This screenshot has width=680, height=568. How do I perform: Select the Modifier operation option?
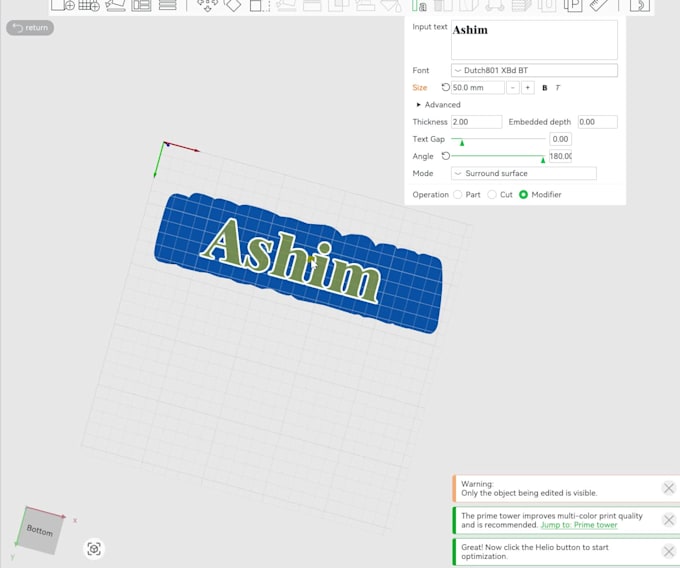[523, 195]
